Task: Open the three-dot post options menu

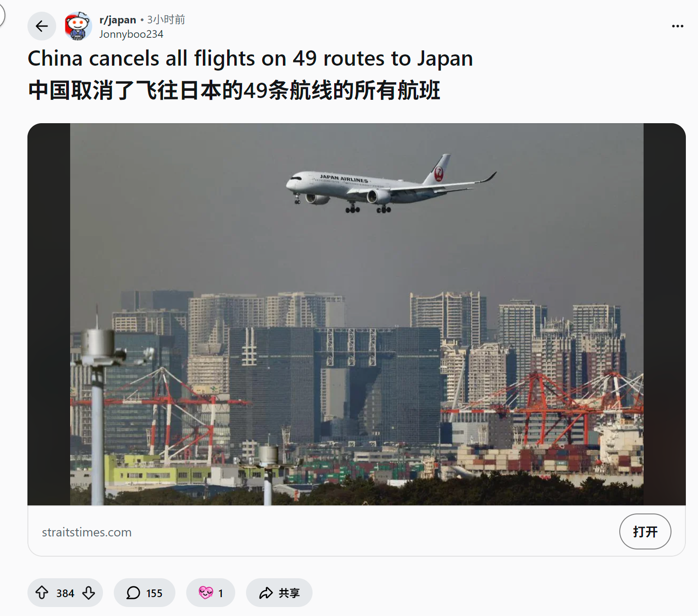Action: pos(677,26)
